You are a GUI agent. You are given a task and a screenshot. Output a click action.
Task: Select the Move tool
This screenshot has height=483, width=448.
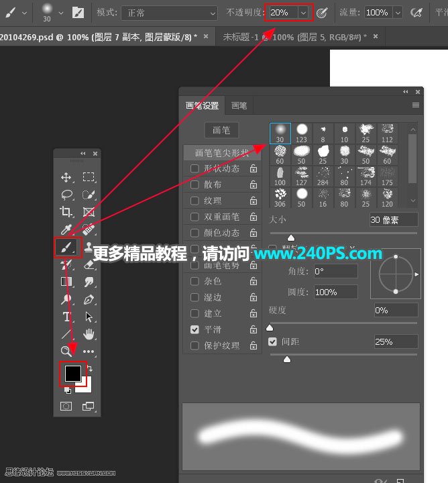click(66, 177)
